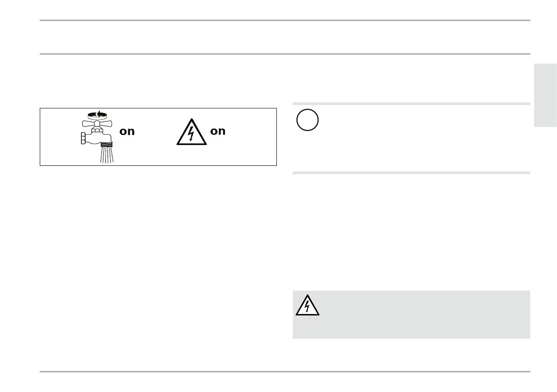The width and height of the screenshot is (557, 392).
Task: Click the "on" label next to the faucet
Action: tap(127, 132)
